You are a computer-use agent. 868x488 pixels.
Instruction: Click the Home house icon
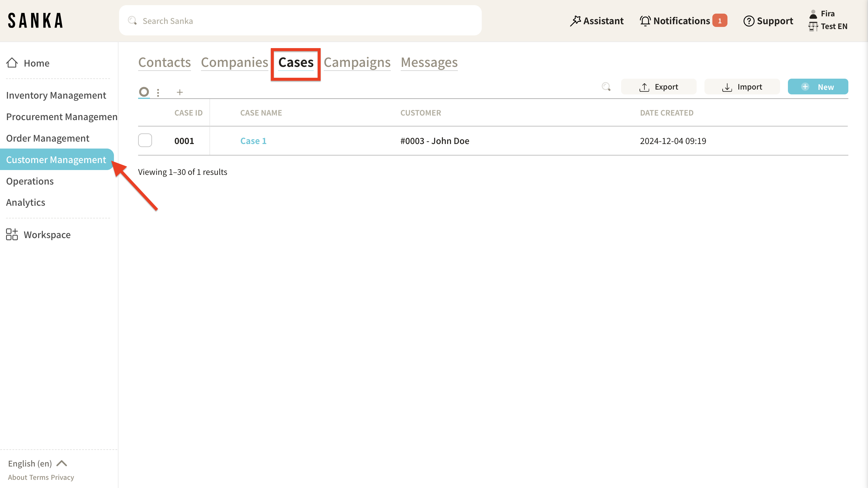[12, 63]
